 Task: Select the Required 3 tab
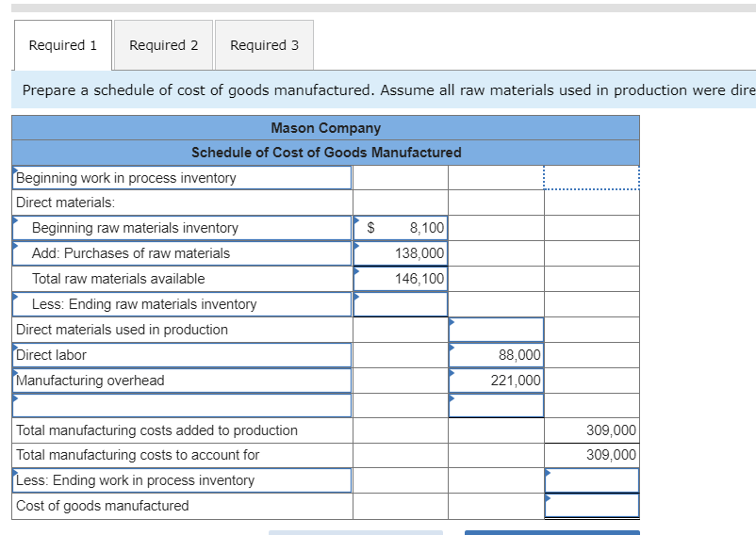tap(264, 45)
